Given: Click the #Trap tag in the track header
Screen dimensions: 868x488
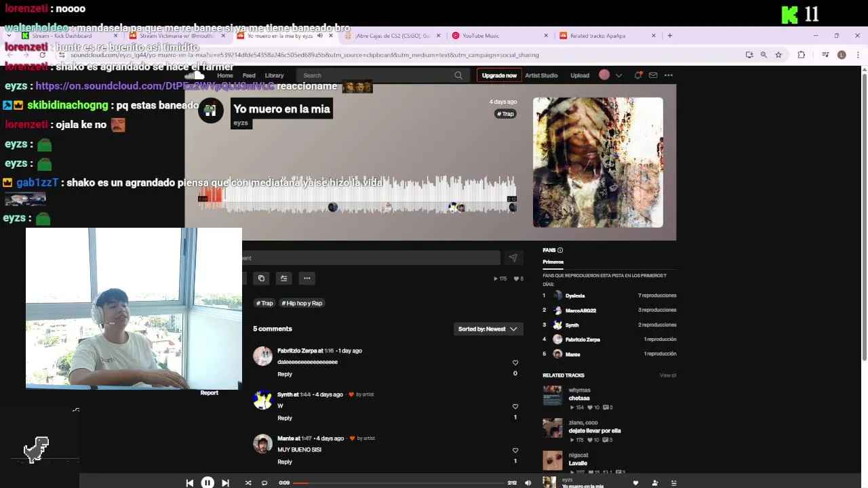Looking at the screenshot, I should (506, 114).
